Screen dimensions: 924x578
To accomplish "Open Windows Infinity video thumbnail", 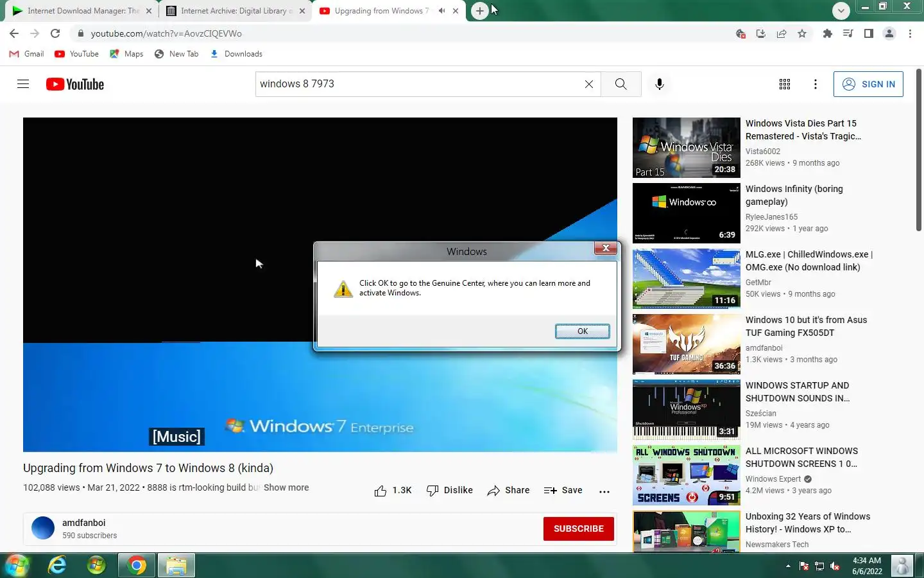I will point(687,213).
